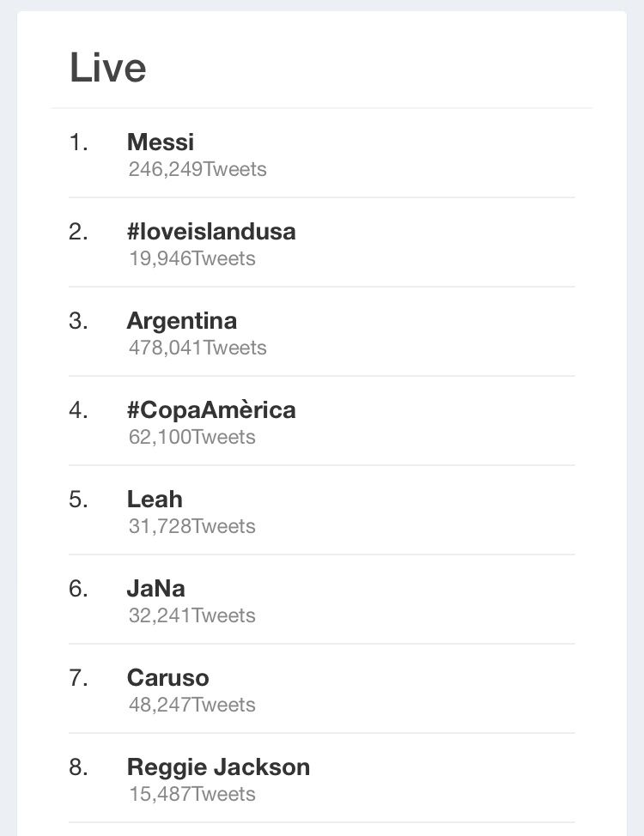Click rank number 4 beside #CopaAmèrica

point(78,410)
